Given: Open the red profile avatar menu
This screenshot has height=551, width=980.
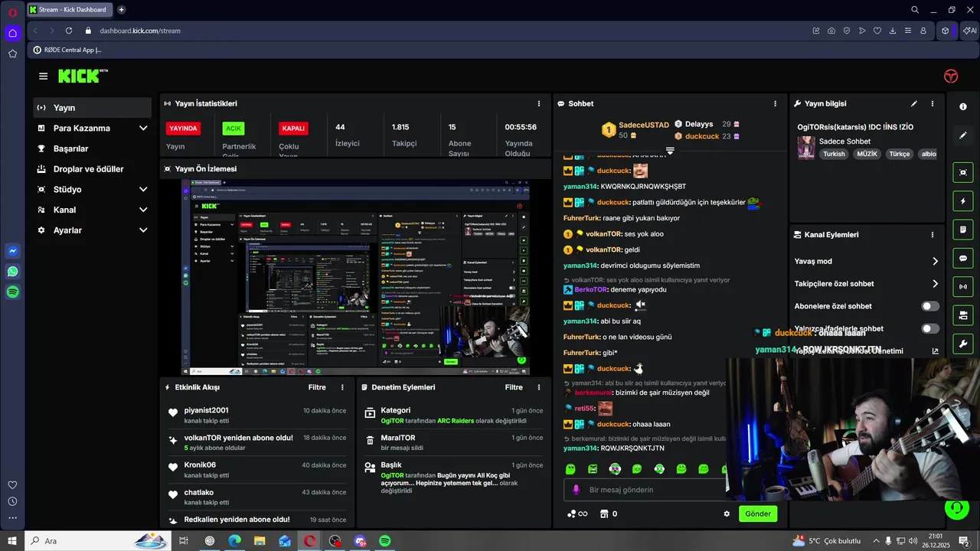Looking at the screenshot, I should click(x=951, y=77).
